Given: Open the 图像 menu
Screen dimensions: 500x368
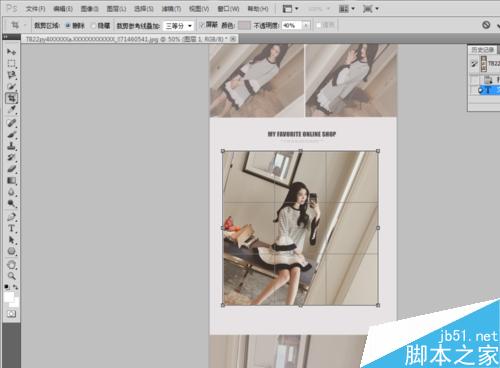Looking at the screenshot, I should [x=90, y=9].
